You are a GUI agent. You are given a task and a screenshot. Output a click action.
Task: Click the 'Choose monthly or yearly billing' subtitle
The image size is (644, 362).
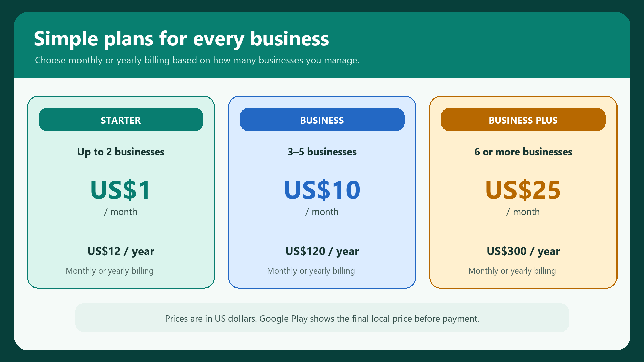point(197,60)
